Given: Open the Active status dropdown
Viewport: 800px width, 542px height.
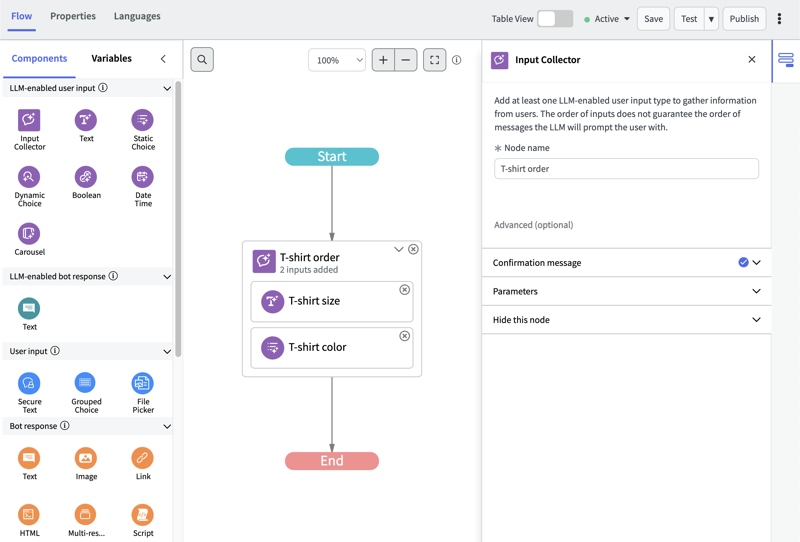Looking at the screenshot, I should [x=607, y=19].
